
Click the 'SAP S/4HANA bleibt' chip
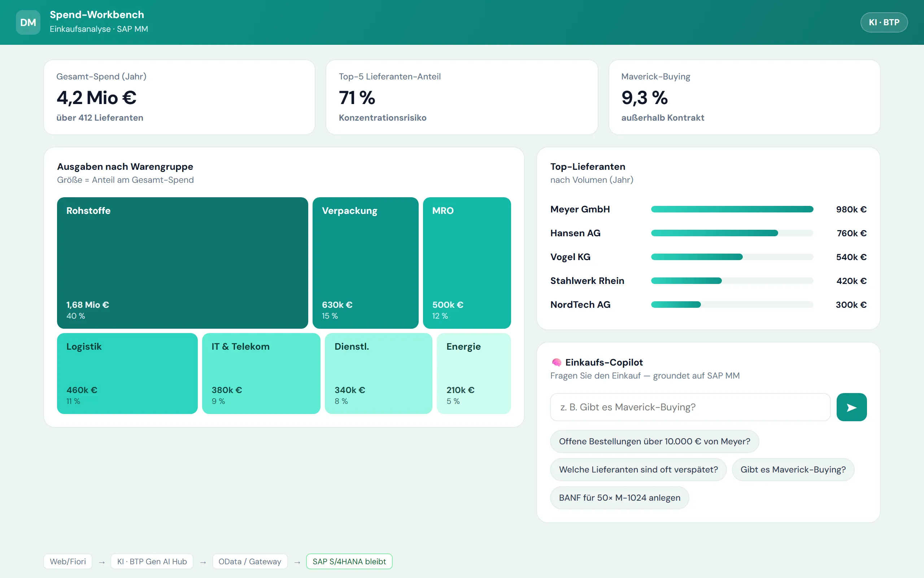[349, 561]
